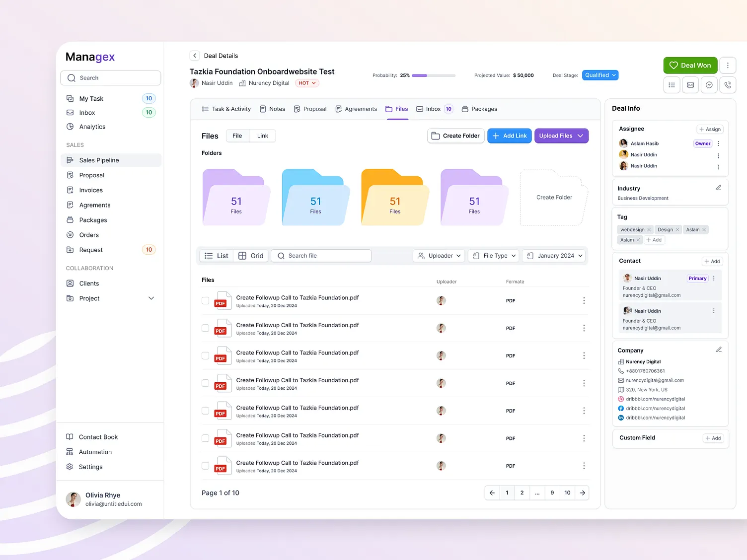
Task: Open the Task & Activity tab
Action: tap(226, 109)
